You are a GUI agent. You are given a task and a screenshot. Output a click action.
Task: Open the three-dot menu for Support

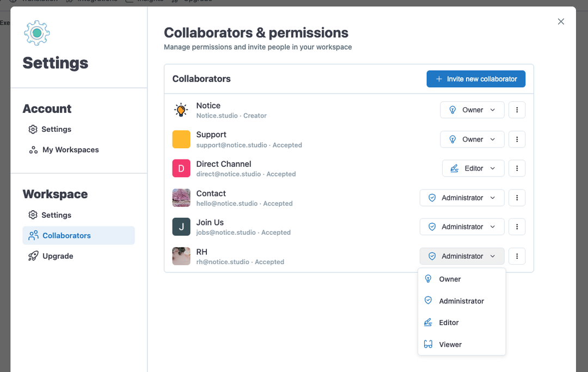tap(517, 139)
